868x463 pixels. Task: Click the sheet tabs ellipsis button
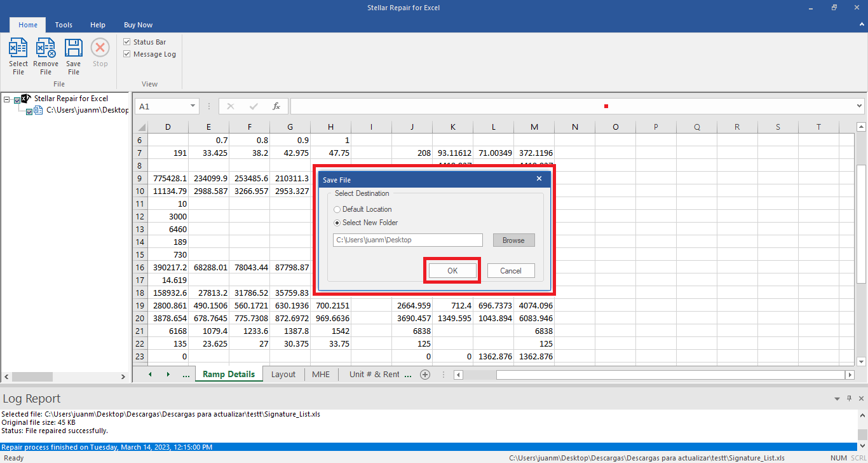coord(186,375)
